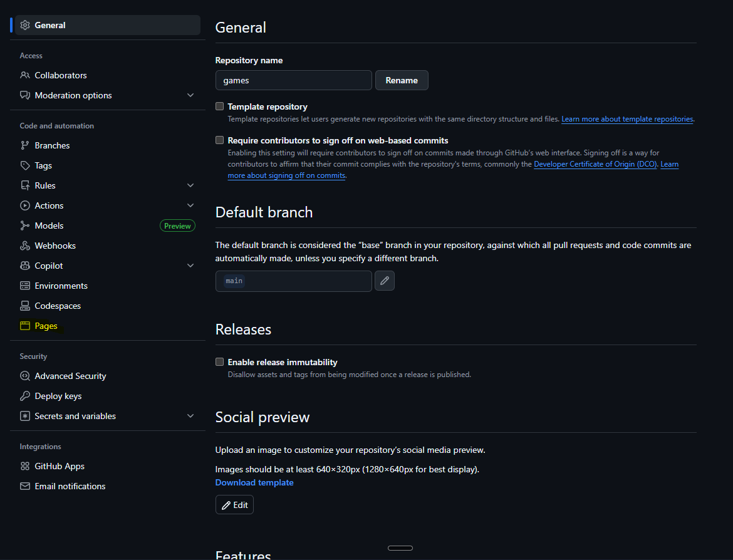This screenshot has height=560, width=733.
Task: Check Require contributors to sign off
Action: click(220, 140)
